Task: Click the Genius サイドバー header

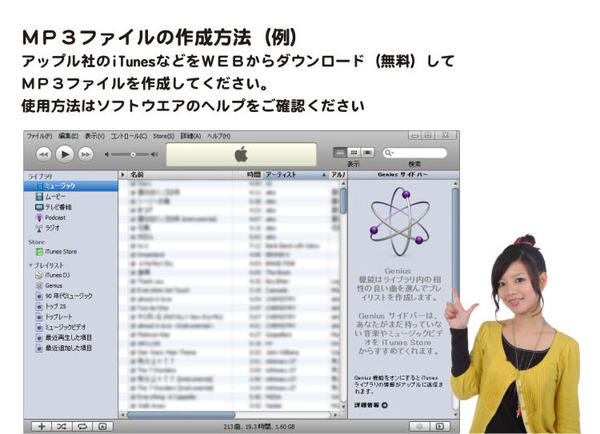Action: (403, 175)
